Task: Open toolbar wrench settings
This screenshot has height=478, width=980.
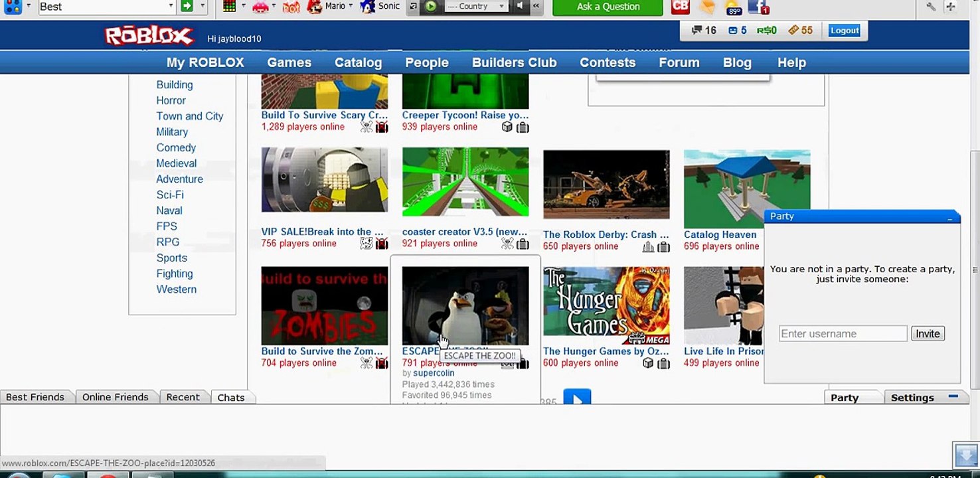Action: pyautogui.click(x=931, y=7)
